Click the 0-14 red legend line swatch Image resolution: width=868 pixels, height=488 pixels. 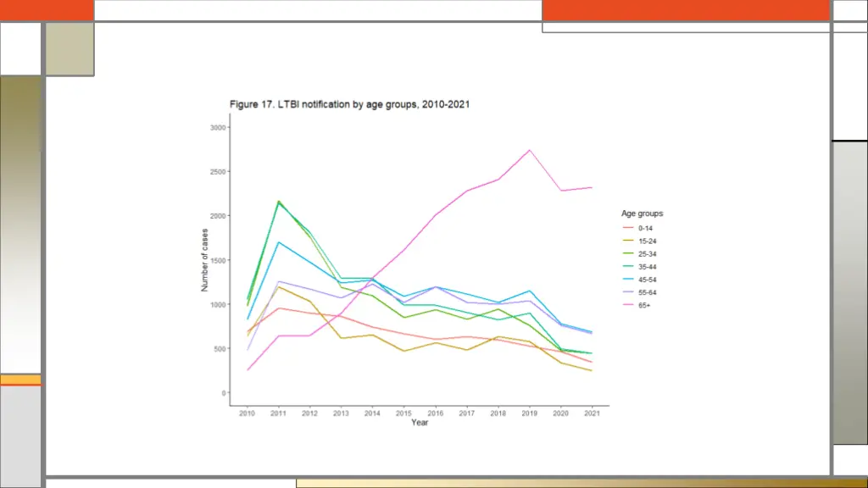(x=628, y=227)
